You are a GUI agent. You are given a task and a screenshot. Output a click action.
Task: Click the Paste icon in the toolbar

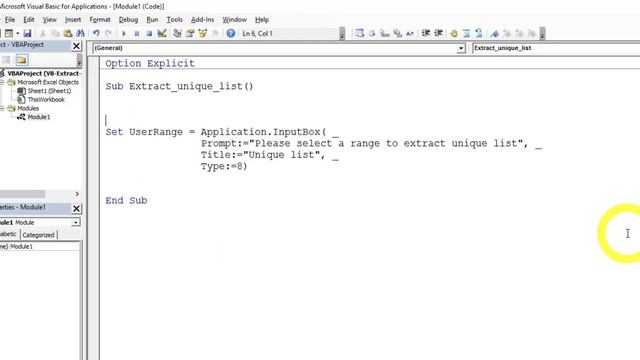tap(68, 33)
